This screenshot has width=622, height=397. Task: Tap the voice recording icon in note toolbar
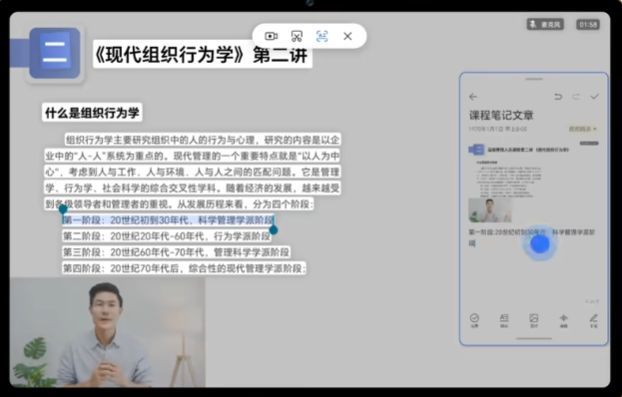pyautogui.click(x=564, y=320)
